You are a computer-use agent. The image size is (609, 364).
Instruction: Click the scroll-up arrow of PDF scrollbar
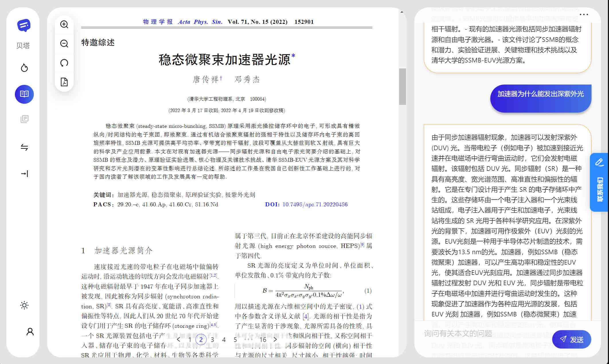[402, 12]
